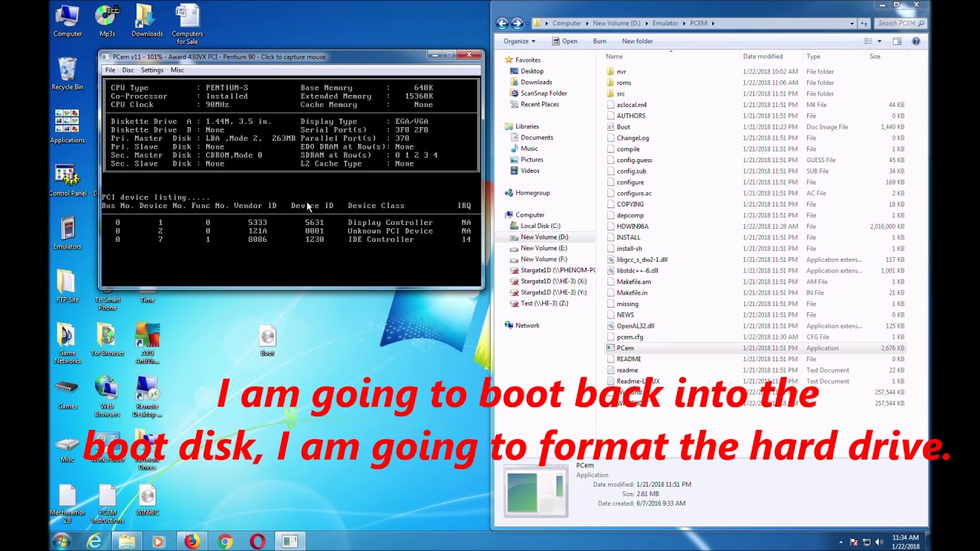Click the Windows Start button
This screenshot has height=551, width=980.
coord(62,541)
